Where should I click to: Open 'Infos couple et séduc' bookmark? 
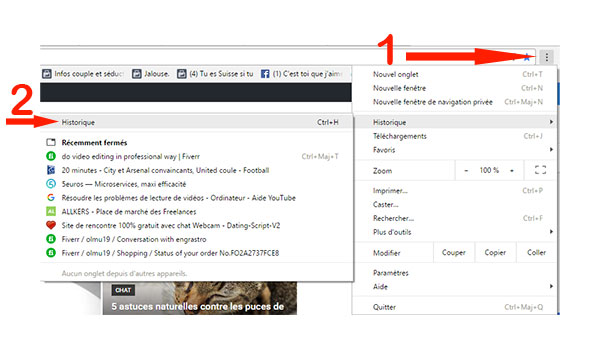coord(83,74)
